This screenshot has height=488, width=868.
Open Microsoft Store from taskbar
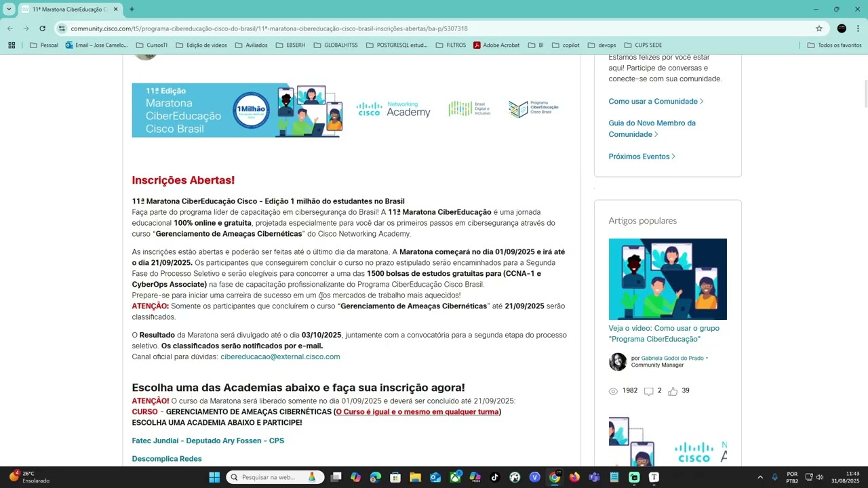[x=395, y=477]
